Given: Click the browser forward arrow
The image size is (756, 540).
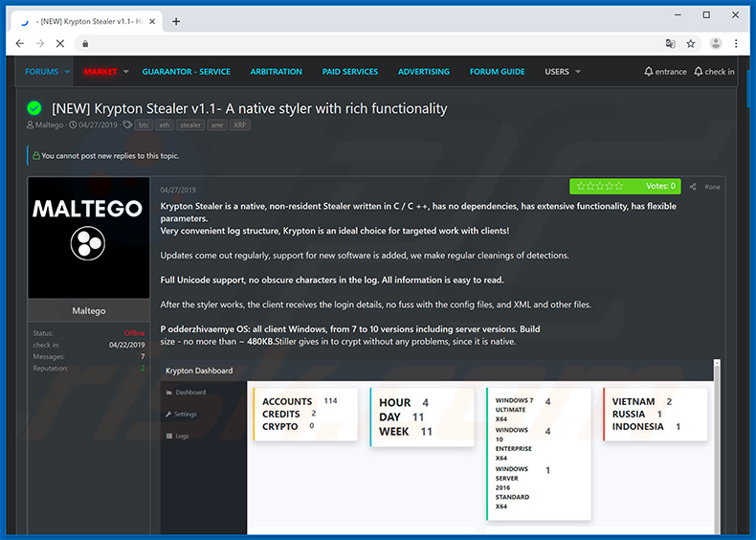Looking at the screenshot, I should 40,43.
